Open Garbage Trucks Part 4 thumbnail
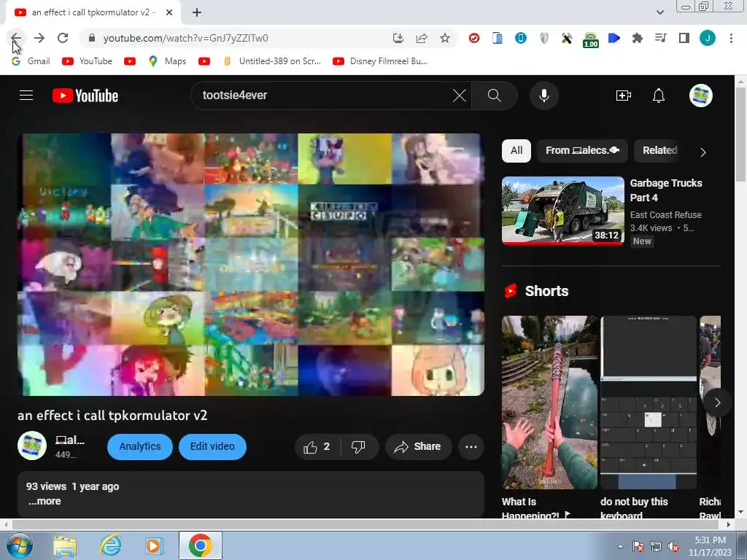This screenshot has width=747, height=560. 563,211
